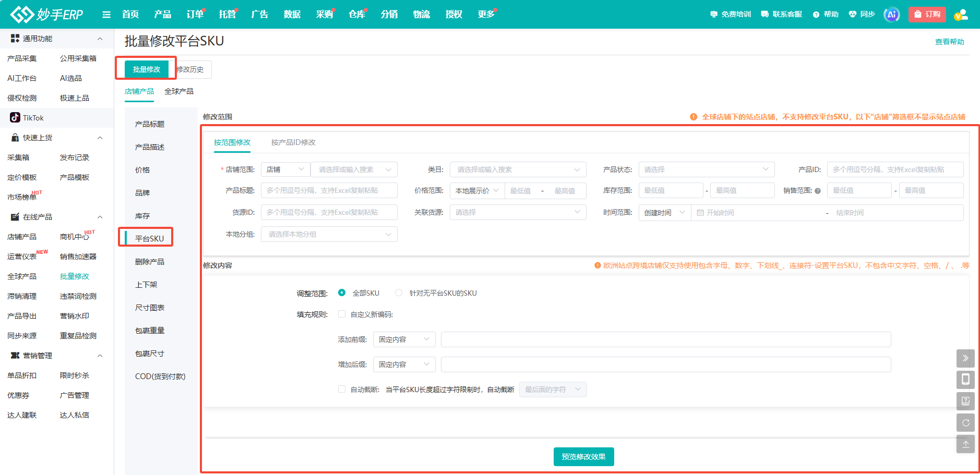Image resolution: width=980 pixels, height=475 pixels.
Task: Click the back-to-top floating icon
Action: pyautogui.click(x=965, y=444)
